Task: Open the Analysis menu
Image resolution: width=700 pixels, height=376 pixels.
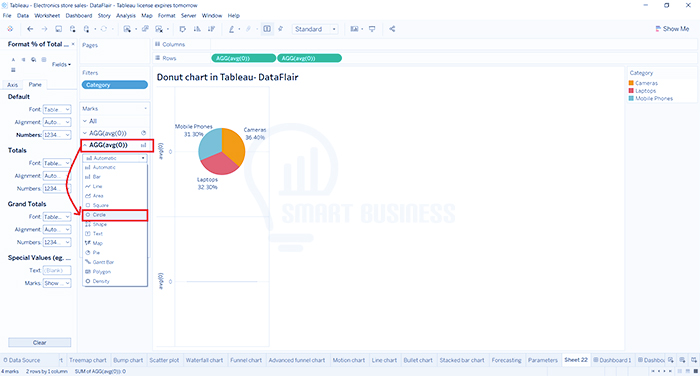Action: [x=126, y=16]
